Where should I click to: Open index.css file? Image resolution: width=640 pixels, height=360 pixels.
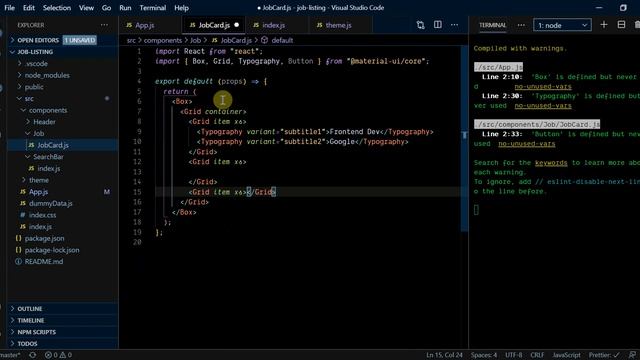[42, 215]
